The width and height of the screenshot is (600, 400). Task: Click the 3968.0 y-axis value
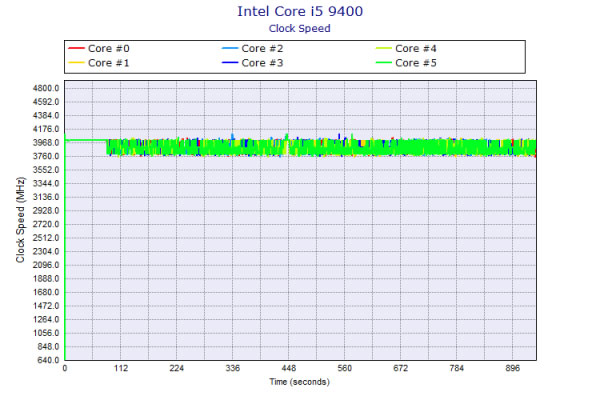(x=46, y=143)
